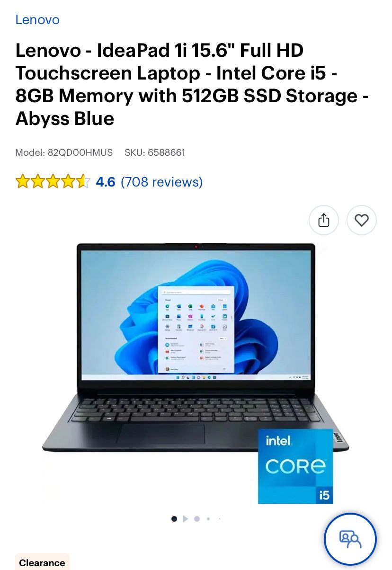Select the first dark carousel dot
The image size is (392, 570).
coord(174,519)
